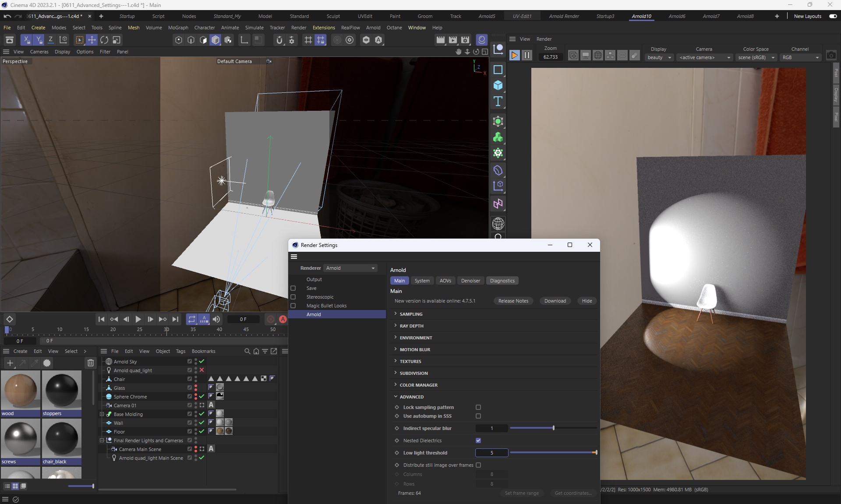This screenshot has width=841, height=504.
Task: Click the Rotate tool icon
Action: tap(104, 40)
